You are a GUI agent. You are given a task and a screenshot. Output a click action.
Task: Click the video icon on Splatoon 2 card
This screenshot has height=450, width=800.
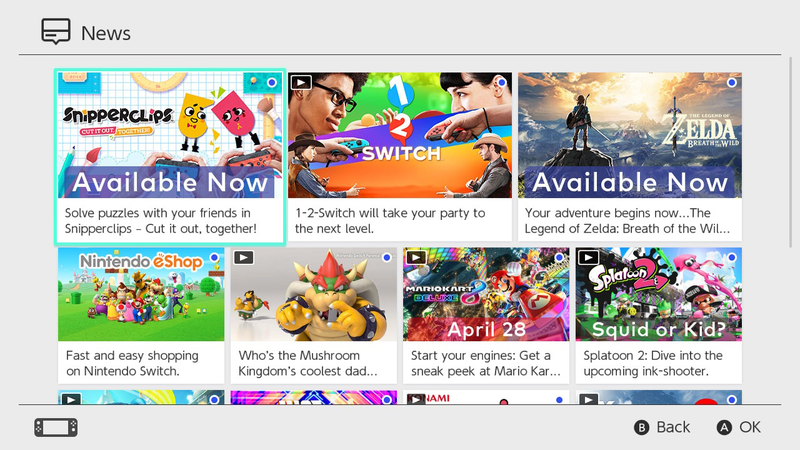click(588, 258)
